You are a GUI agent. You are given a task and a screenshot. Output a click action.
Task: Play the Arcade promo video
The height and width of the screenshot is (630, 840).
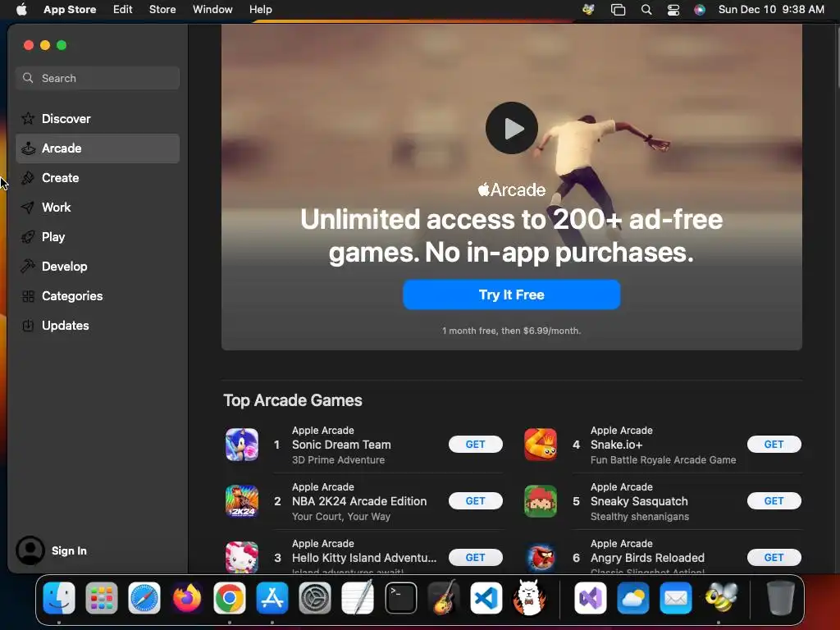pyautogui.click(x=512, y=128)
